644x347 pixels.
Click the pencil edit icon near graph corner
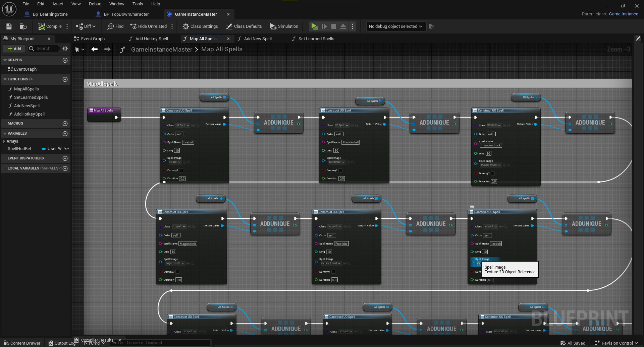638,39
